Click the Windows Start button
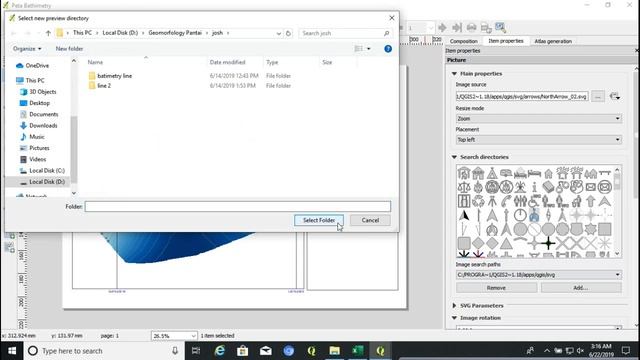The image size is (640, 360). [12, 351]
